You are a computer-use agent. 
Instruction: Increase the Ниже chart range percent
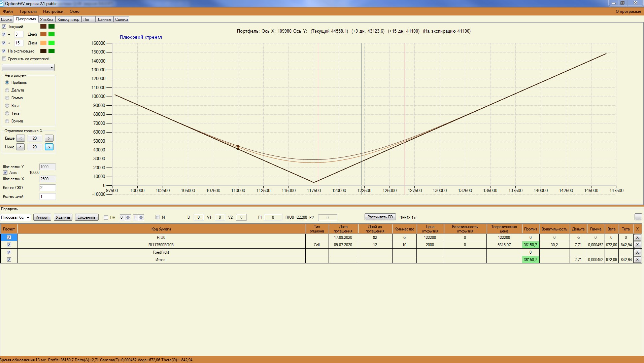[x=49, y=147]
